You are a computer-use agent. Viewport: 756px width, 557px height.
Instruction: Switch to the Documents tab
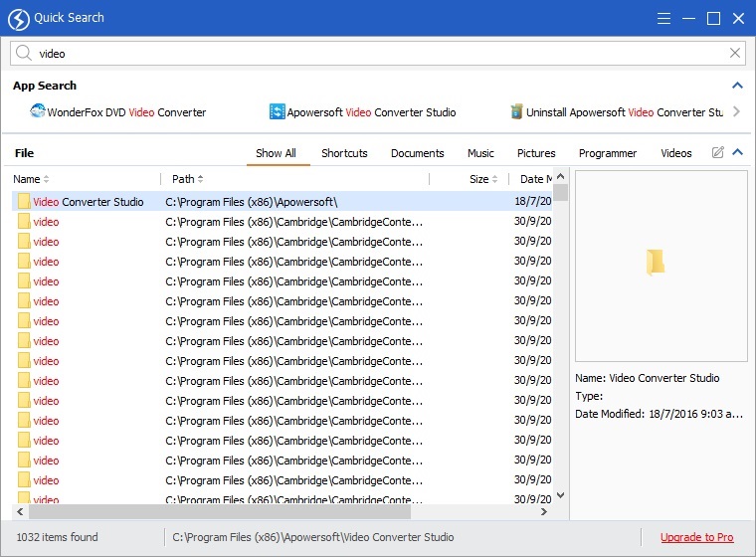click(417, 153)
